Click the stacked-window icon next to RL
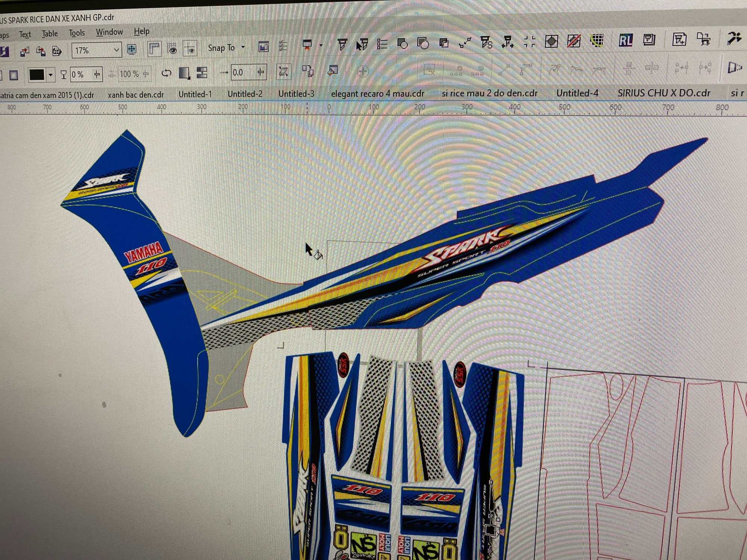The image size is (747, 560). pos(649,39)
